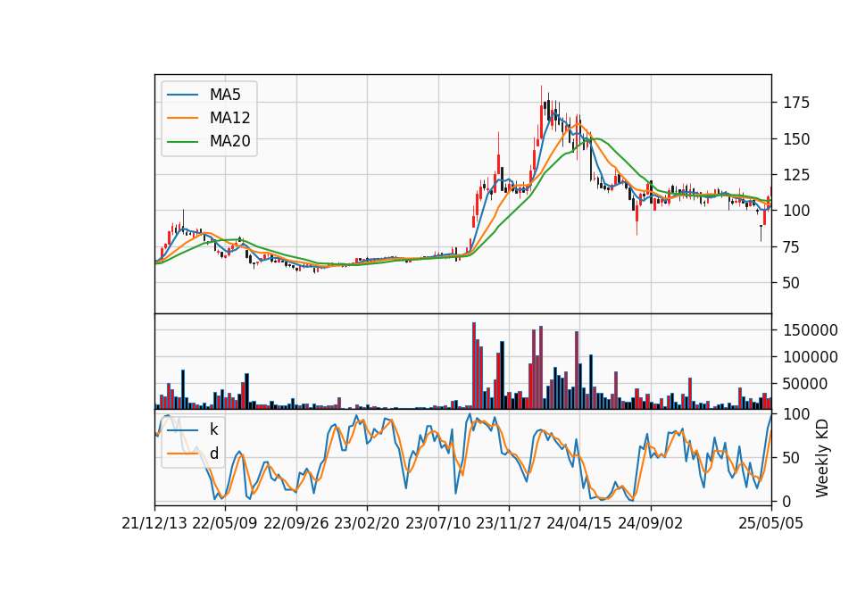Click the 150000 volume axis tick

(811, 330)
